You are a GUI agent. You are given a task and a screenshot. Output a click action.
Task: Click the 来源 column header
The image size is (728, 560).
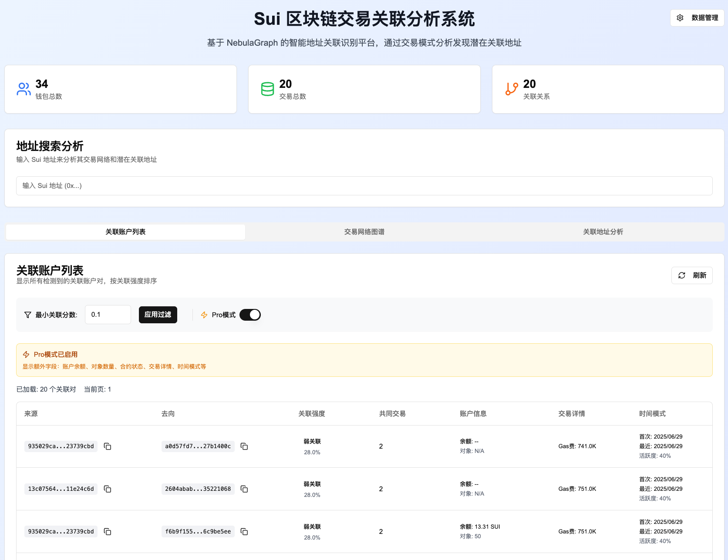coord(31,414)
